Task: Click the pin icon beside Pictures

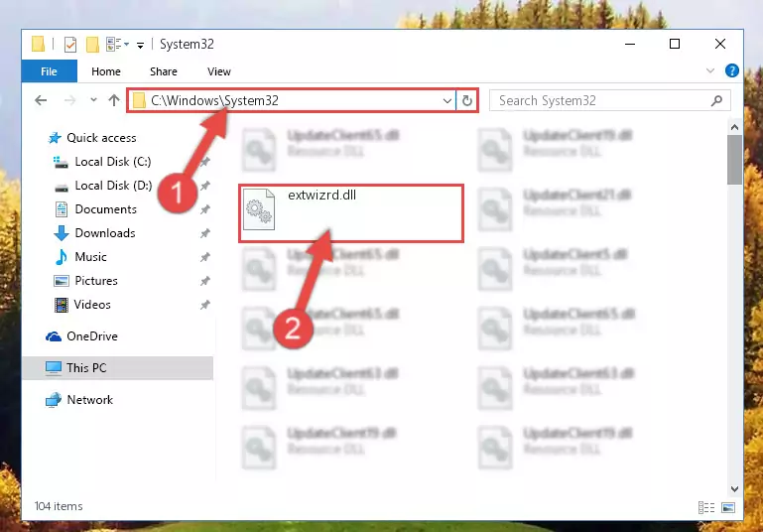Action: click(x=204, y=281)
